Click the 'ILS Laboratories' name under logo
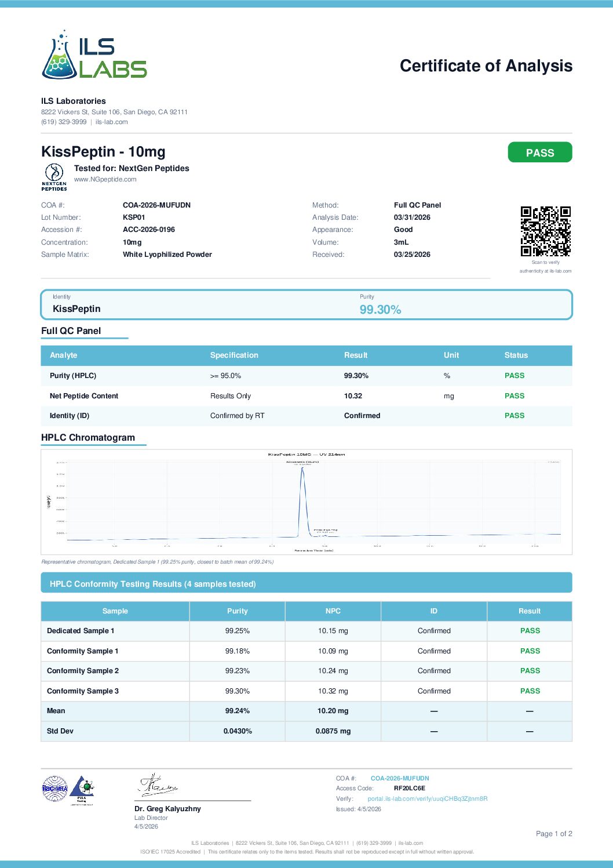613x868 pixels. pos(74,101)
